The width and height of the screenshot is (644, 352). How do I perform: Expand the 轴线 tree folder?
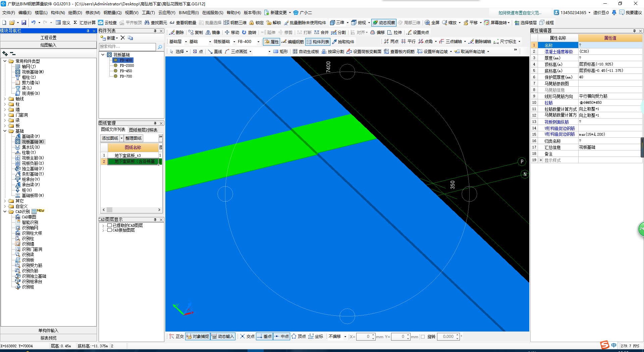click(5, 99)
